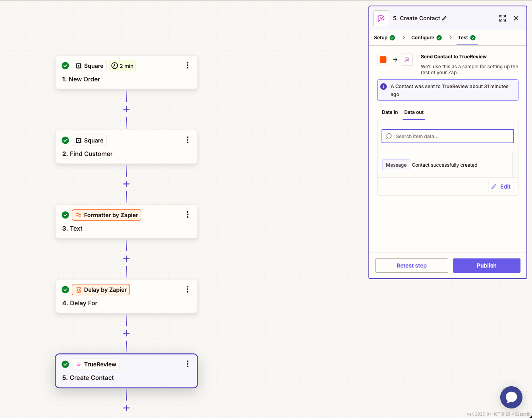Click the Delay by Zapier badge
532x418 pixels.
point(101,290)
